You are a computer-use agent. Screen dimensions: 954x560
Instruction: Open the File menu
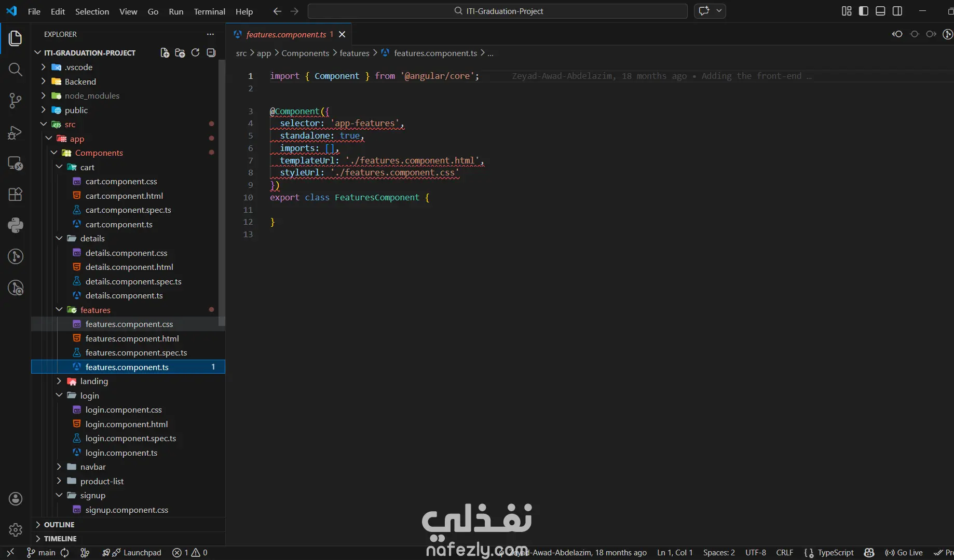(34, 11)
